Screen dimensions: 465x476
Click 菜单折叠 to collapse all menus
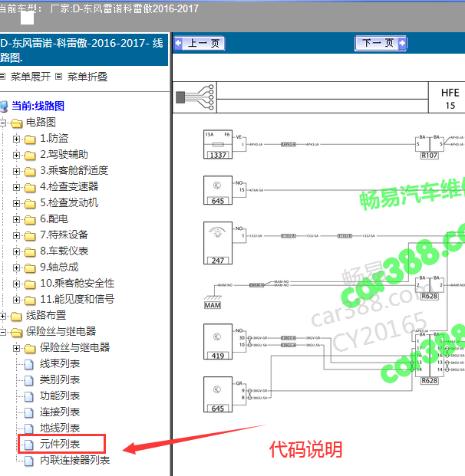87,77
